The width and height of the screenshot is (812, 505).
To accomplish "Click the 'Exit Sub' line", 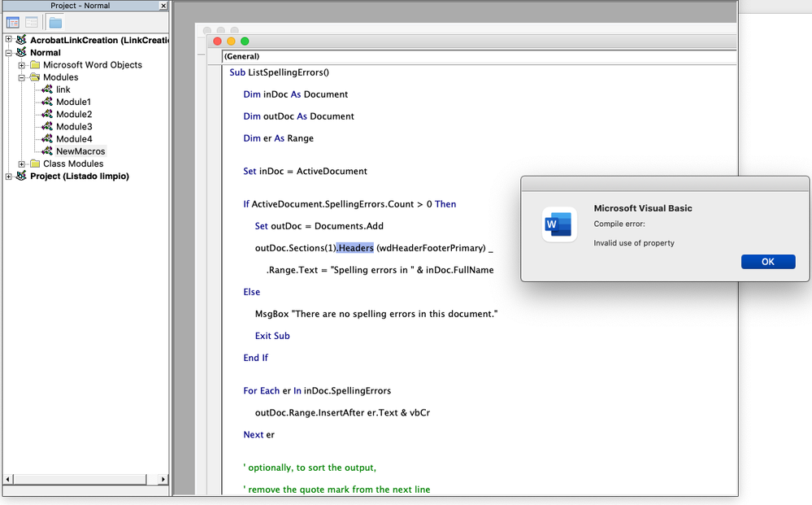I will (272, 336).
